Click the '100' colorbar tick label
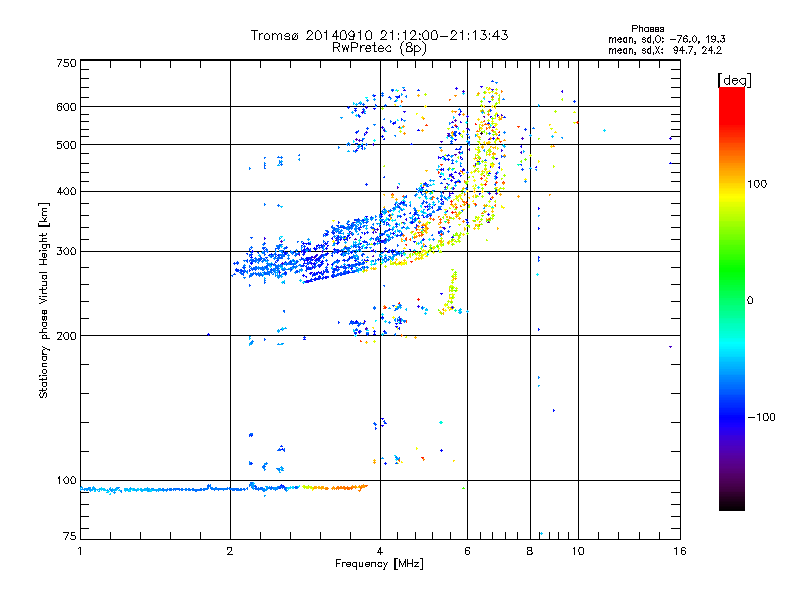 click(x=757, y=184)
